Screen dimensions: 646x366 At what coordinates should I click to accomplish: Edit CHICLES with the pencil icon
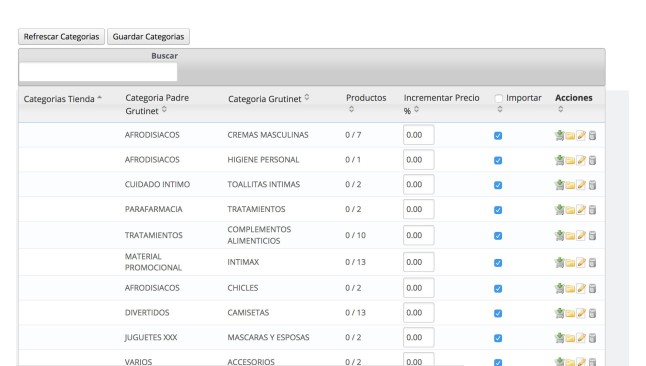click(581, 288)
